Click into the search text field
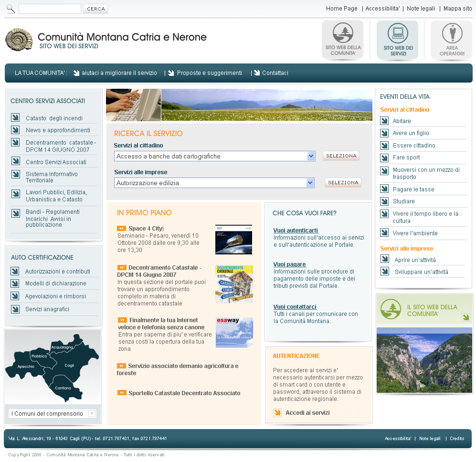 (x=50, y=9)
